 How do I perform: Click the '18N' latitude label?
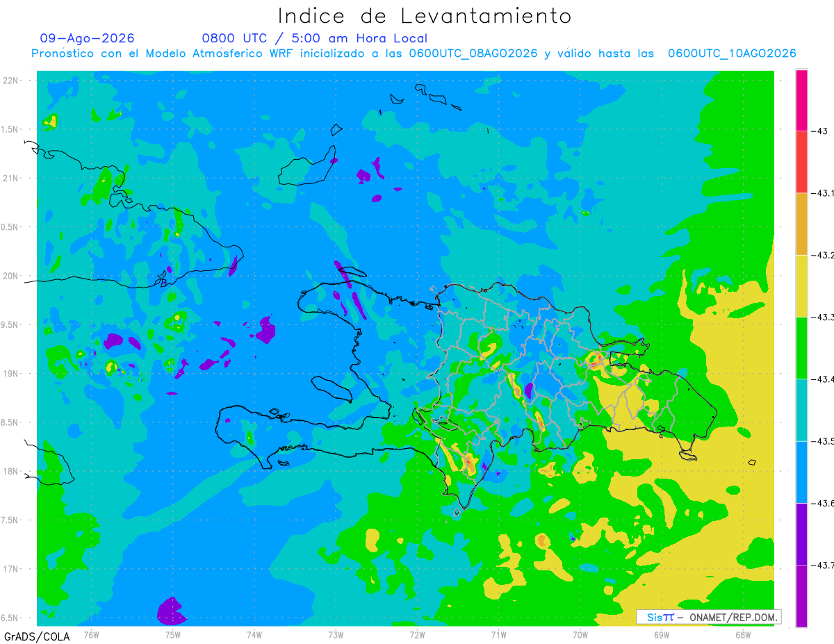tap(12, 471)
